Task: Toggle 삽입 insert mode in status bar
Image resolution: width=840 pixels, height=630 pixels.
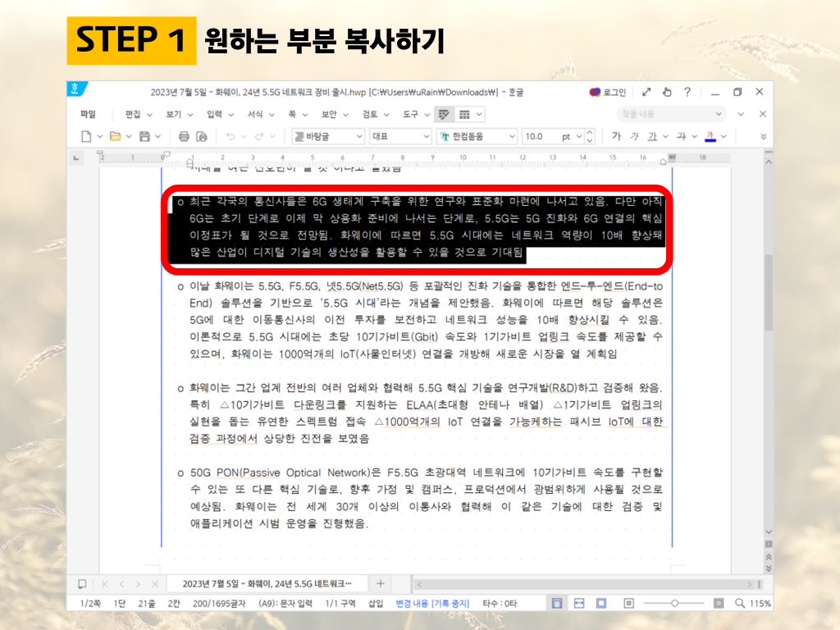Action: click(x=376, y=604)
